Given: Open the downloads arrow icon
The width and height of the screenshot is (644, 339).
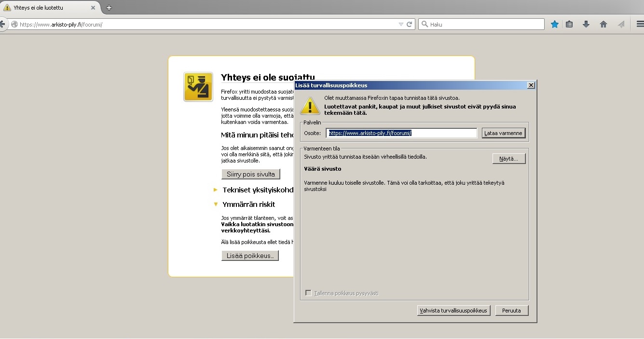Looking at the screenshot, I should click(586, 24).
